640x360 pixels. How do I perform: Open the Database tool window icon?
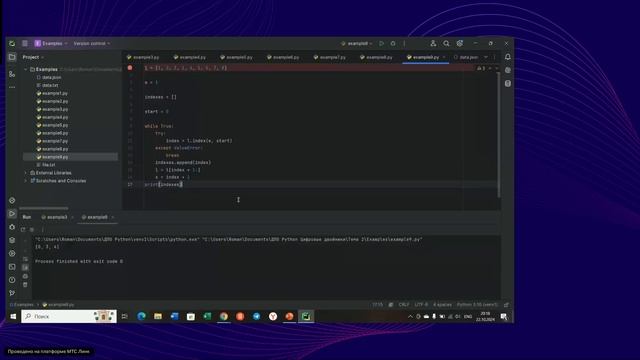point(508,84)
